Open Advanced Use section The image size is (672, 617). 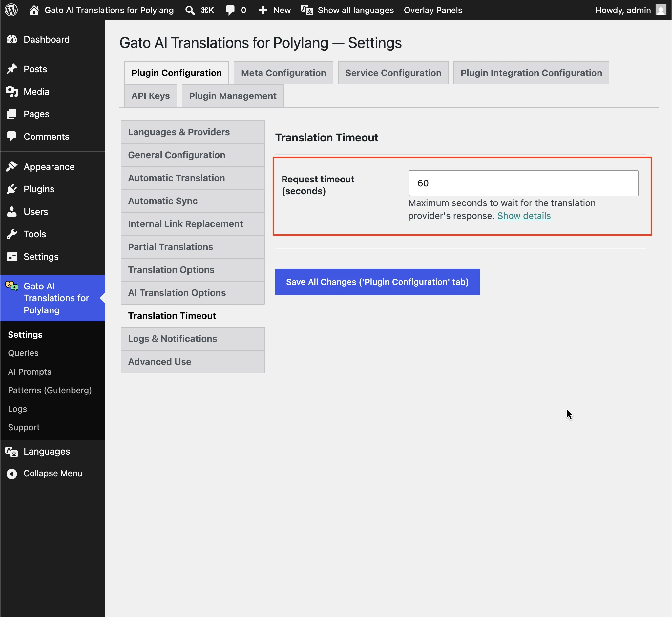click(193, 362)
